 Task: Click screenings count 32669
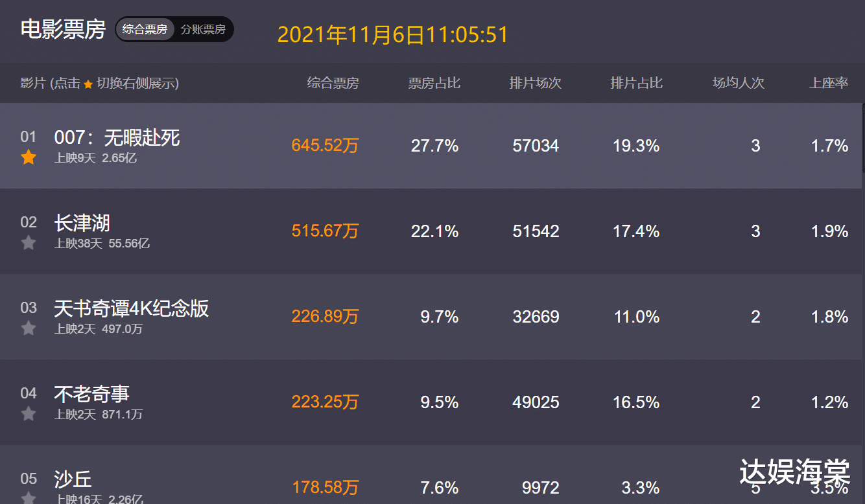click(x=536, y=317)
